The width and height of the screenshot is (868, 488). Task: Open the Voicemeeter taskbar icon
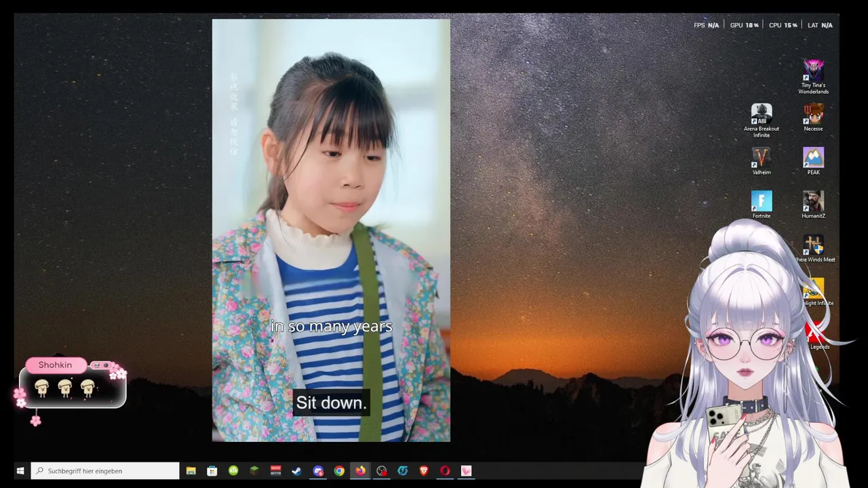[x=275, y=470]
